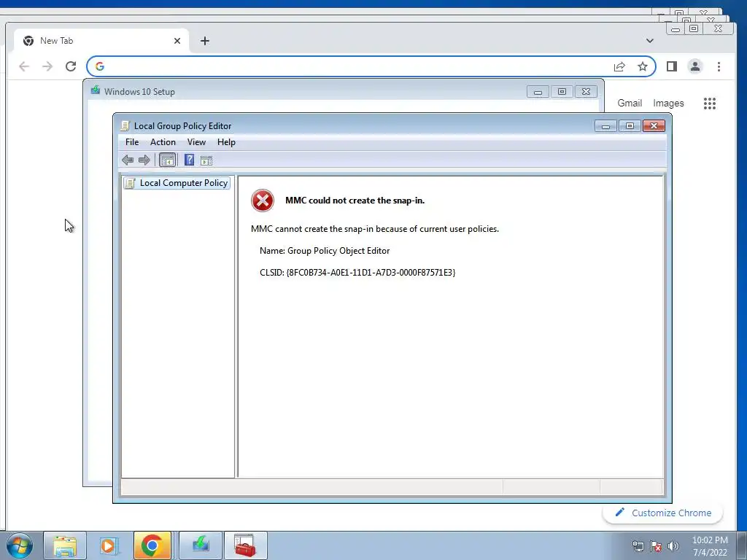Screen dimensions: 747x560
Task: Click the Customize Chrome button
Action: coord(662,513)
